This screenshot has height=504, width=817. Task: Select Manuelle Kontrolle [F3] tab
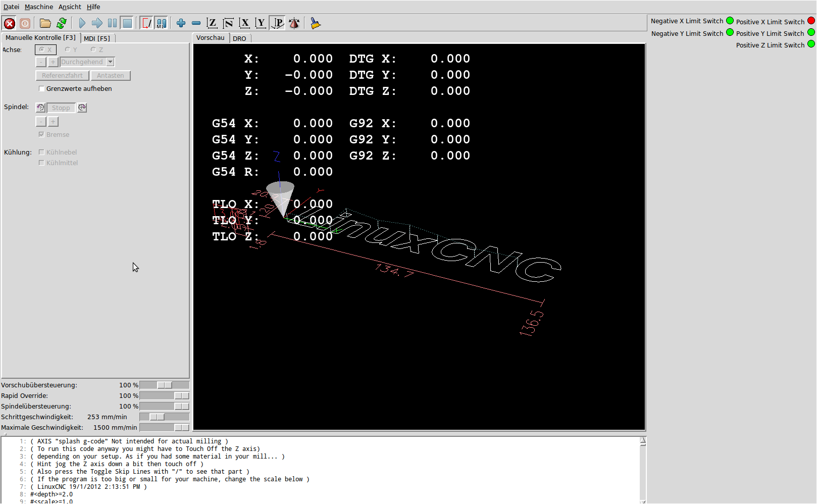41,38
